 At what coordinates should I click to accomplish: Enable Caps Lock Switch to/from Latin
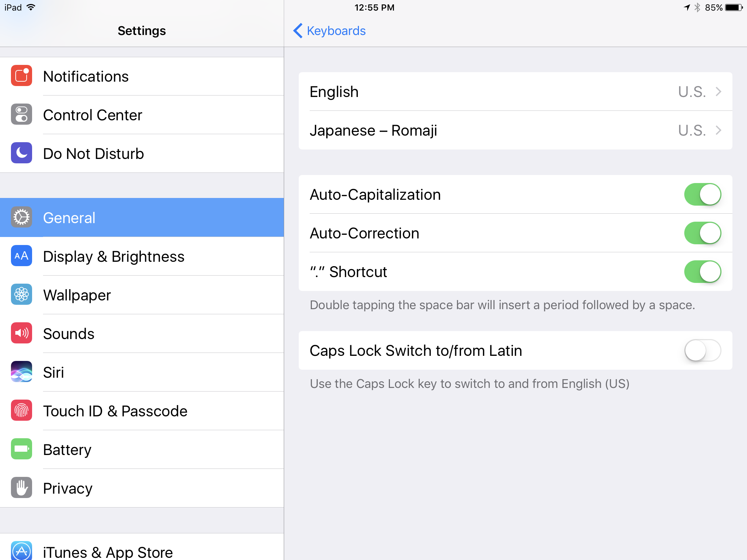(x=702, y=351)
